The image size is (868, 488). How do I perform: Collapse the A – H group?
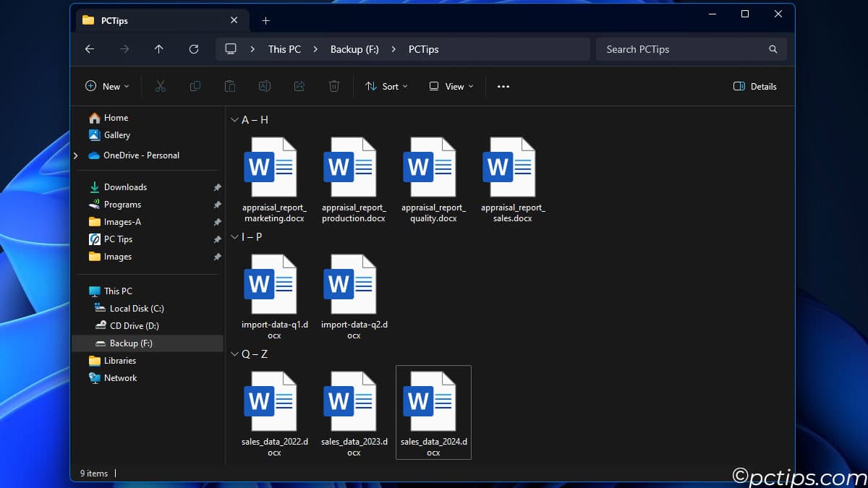pos(234,119)
